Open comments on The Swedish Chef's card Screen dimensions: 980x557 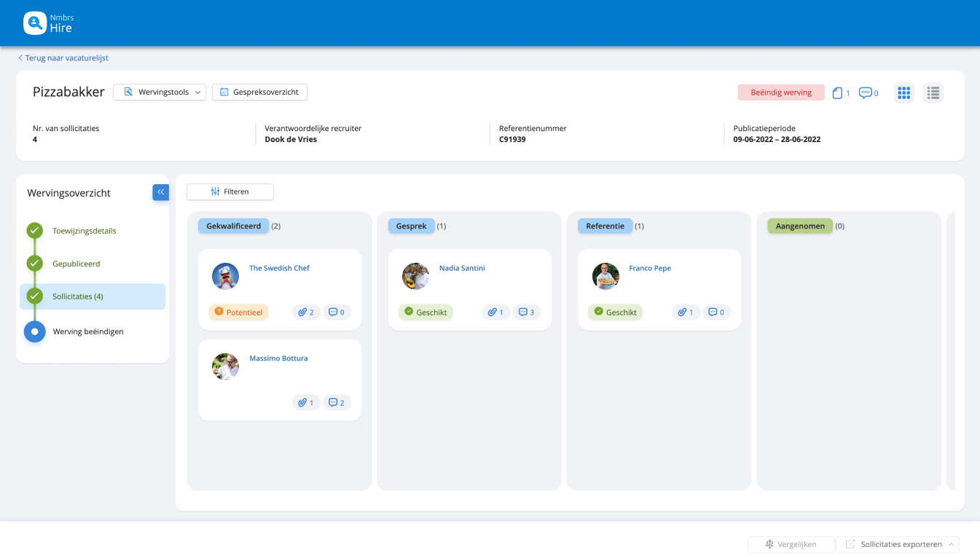(x=337, y=312)
